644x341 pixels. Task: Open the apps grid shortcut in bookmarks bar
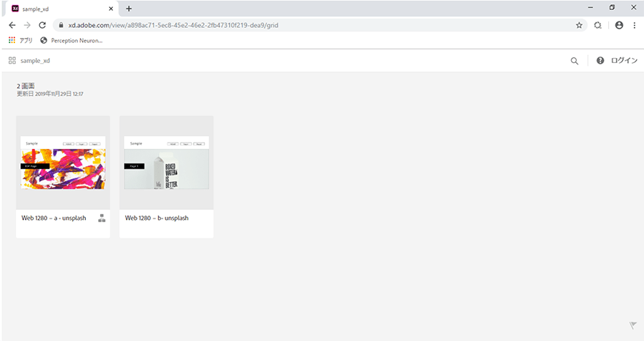point(12,40)
